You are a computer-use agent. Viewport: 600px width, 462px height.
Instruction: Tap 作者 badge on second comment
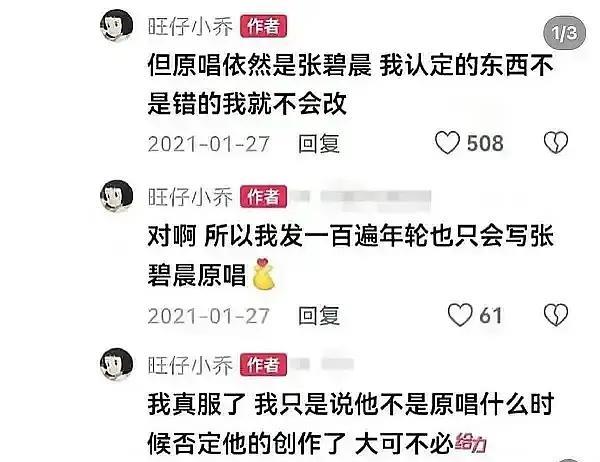(263, 197)
